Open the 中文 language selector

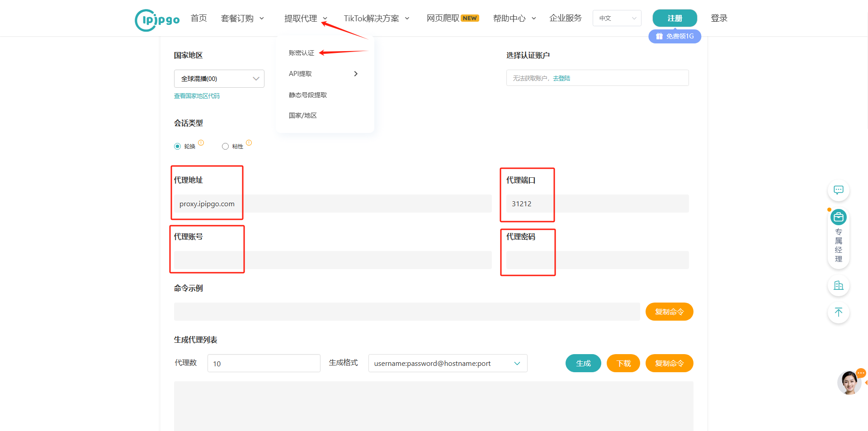click(617, 18)
